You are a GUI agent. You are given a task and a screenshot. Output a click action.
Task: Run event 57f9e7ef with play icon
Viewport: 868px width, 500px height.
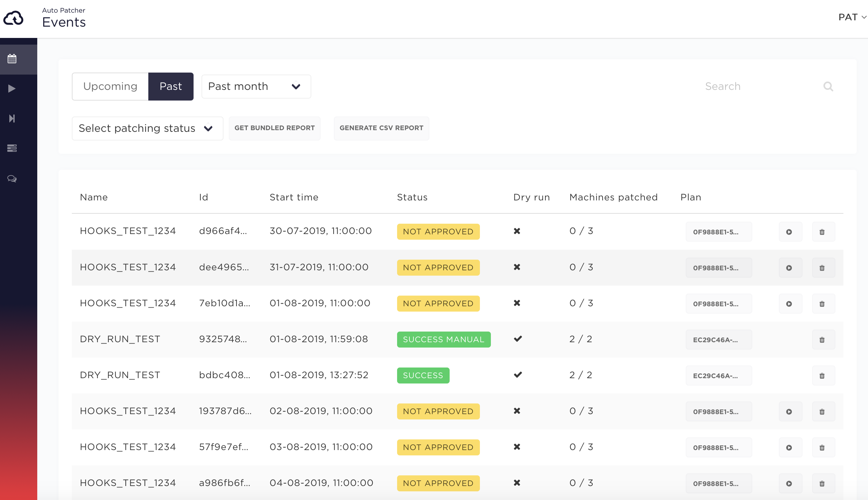[790, 448]
